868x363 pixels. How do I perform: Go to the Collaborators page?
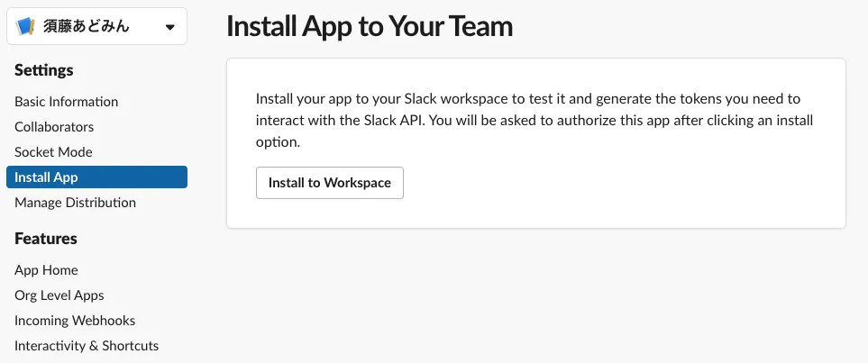[x=54, y=127]
